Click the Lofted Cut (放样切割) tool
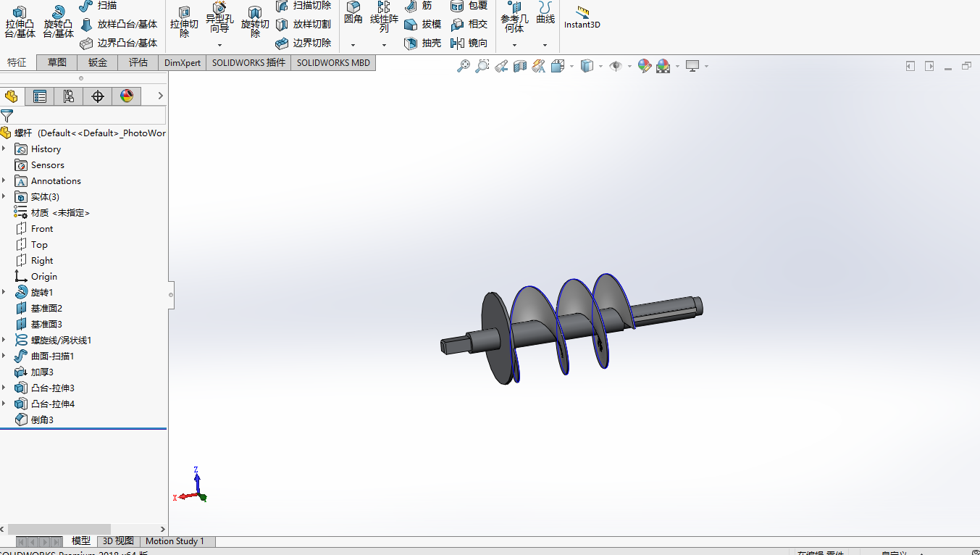 tap(303, 24)
